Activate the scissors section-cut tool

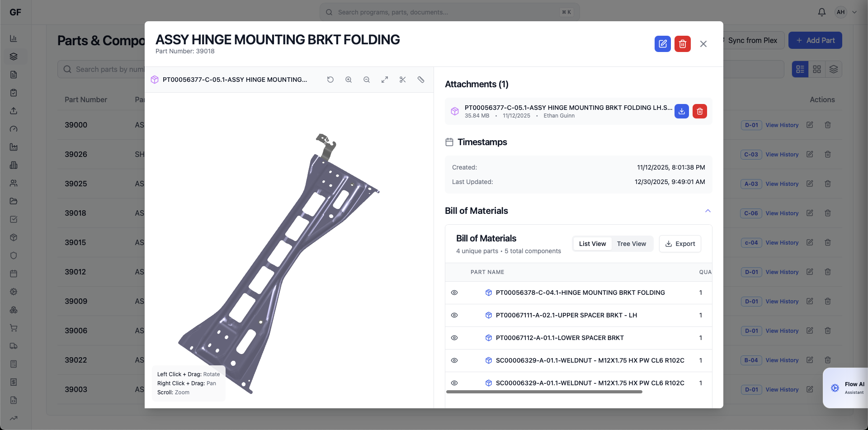[x=403, y=80]
